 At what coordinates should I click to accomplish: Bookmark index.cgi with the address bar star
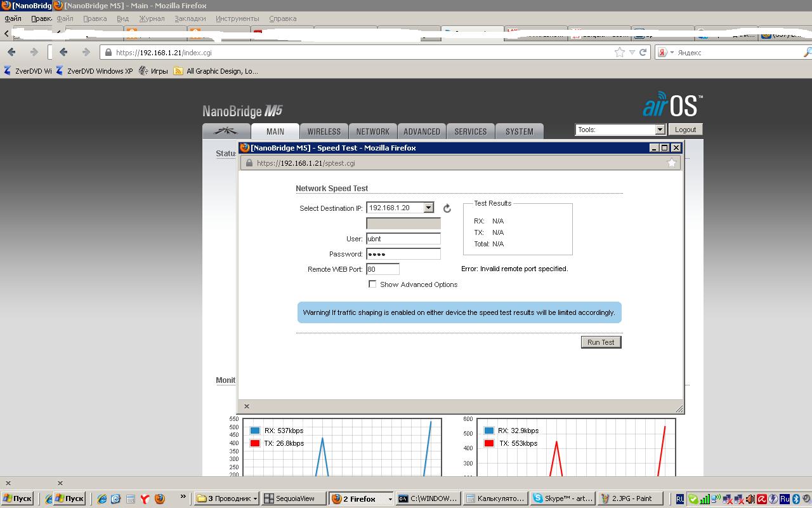(620, 53)
